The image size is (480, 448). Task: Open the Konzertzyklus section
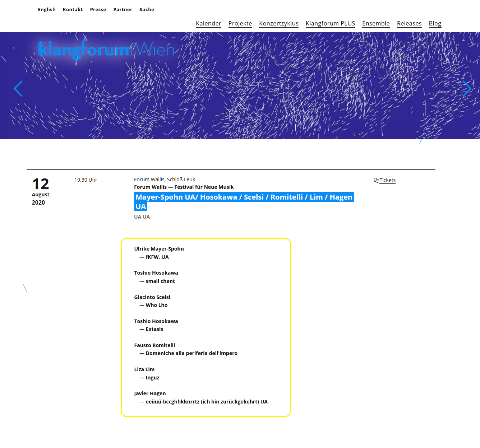(279, 24)
